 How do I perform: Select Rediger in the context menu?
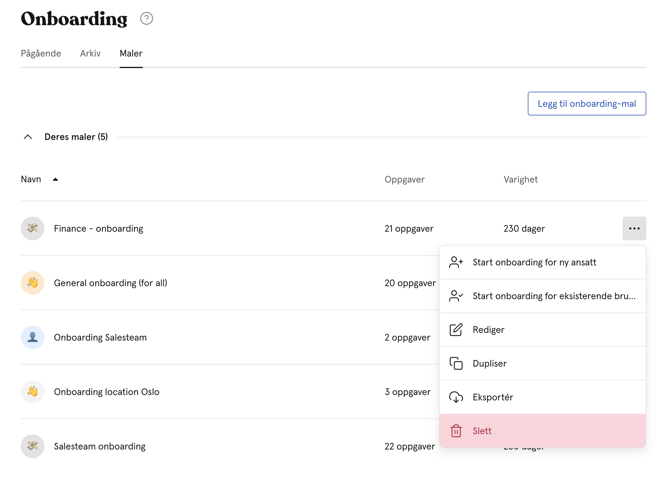pyautogui.click(x=543, y=330)
